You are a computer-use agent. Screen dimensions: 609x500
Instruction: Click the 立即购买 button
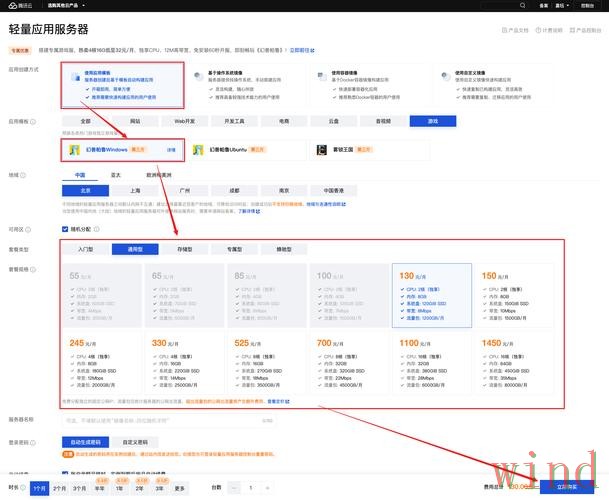coord(558,487)
